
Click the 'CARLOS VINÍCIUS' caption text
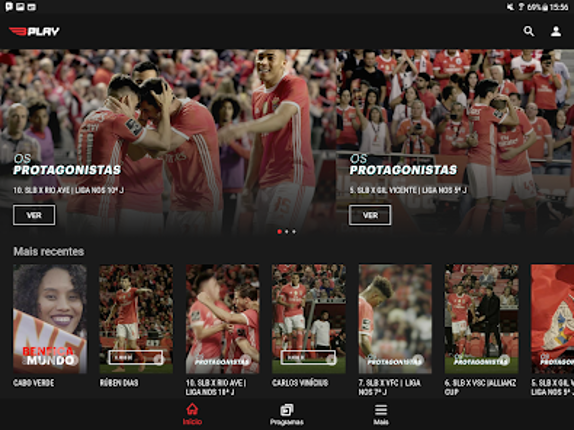coord(300,383)
